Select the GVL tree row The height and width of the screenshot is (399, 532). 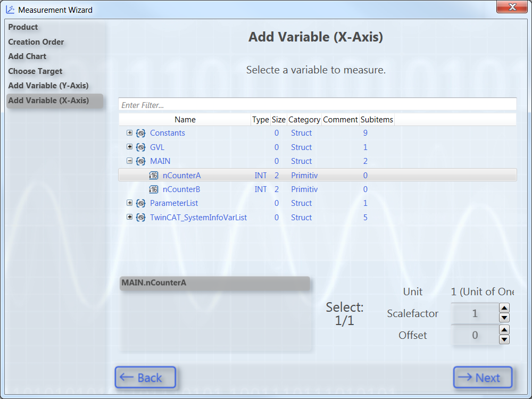(x=318, y=147)
